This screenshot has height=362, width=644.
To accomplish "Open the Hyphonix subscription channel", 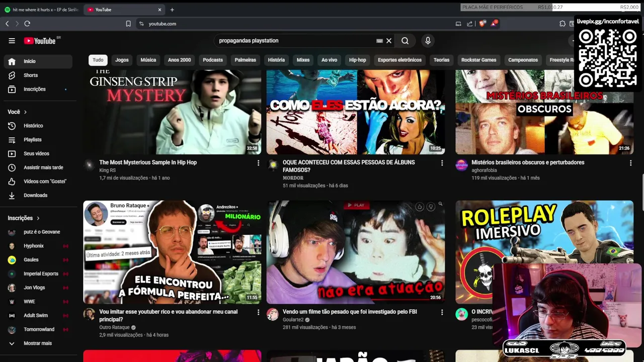I will point(38,246).
